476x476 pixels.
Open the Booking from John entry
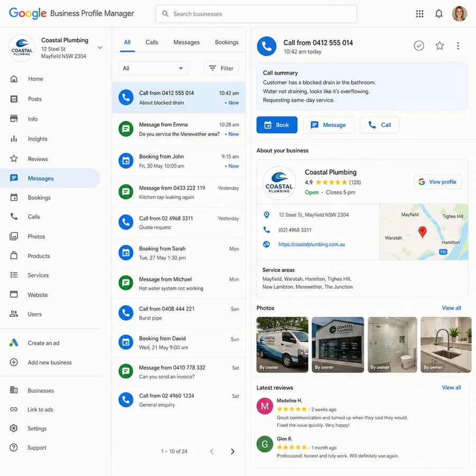(x=179, y=161)
